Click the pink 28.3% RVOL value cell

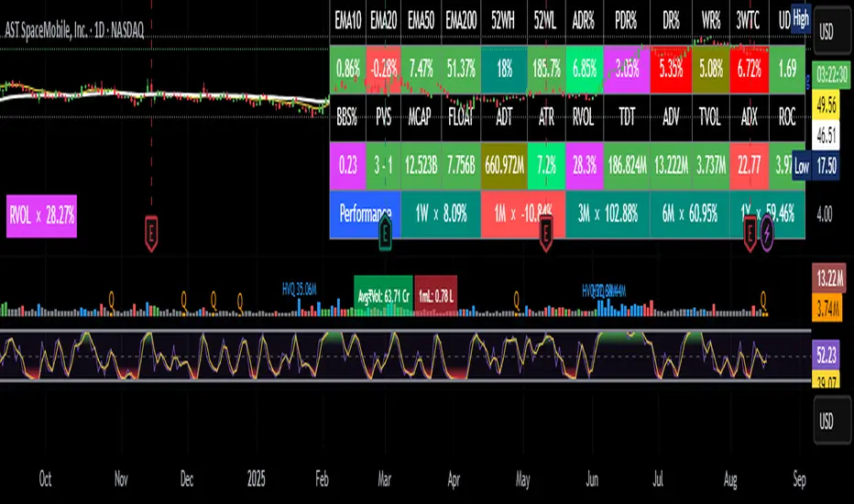pyautogui.click(x=585, y=166)
